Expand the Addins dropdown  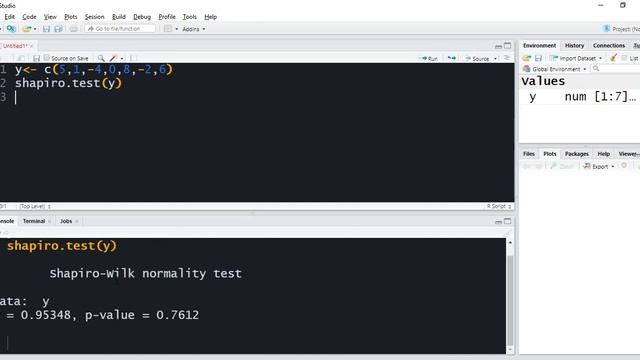tap(194, 29)
